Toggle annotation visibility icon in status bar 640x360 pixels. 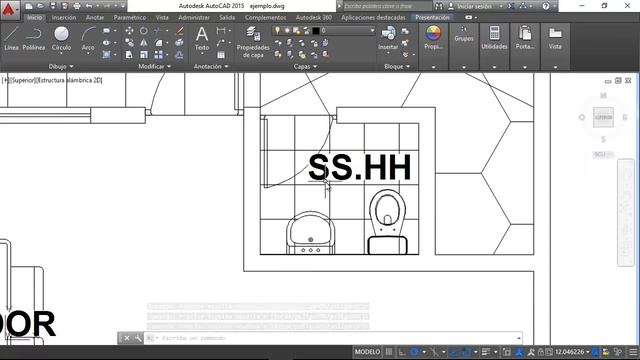coord(519,352)
